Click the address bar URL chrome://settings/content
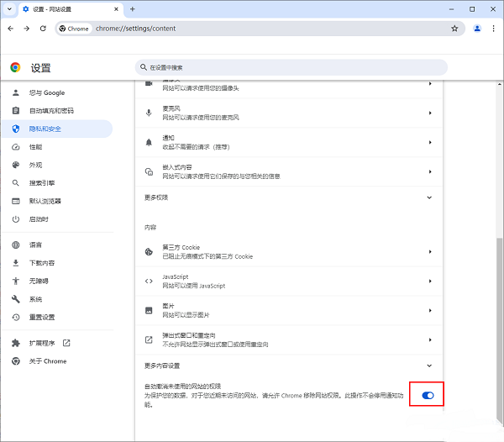The height and width of the screenshot is (442, 504). point(135,29)
